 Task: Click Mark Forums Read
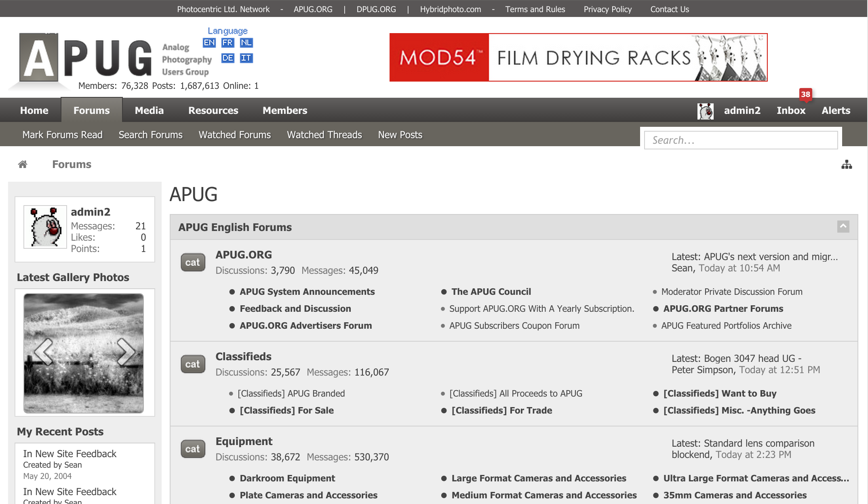[x=62, y=135]
